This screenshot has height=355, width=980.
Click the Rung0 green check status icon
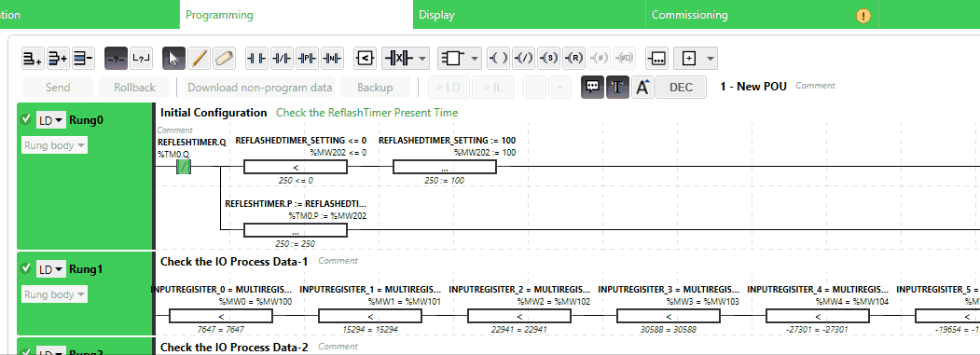[x=25, y=119]
